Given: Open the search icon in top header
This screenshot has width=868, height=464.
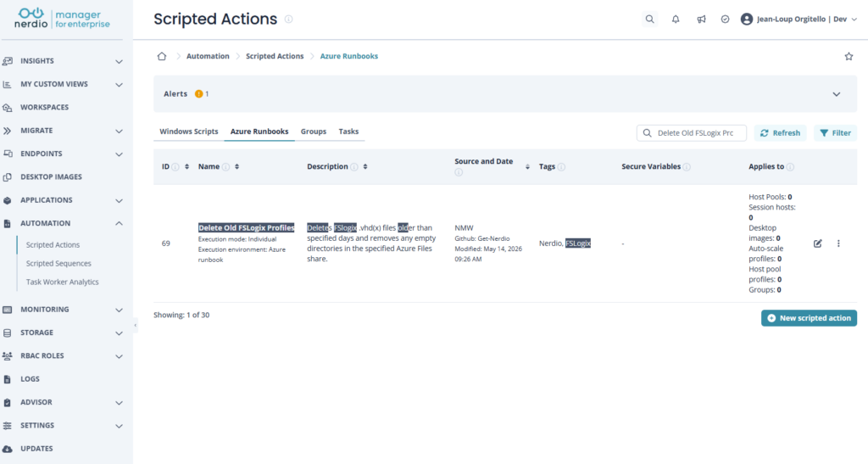Looking at the screenshot, I should 649,19.
